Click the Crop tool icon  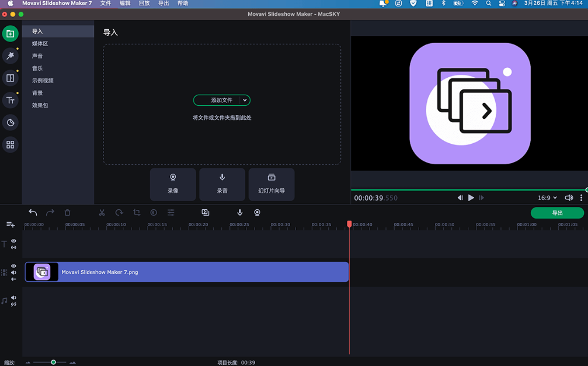point(137,213)
